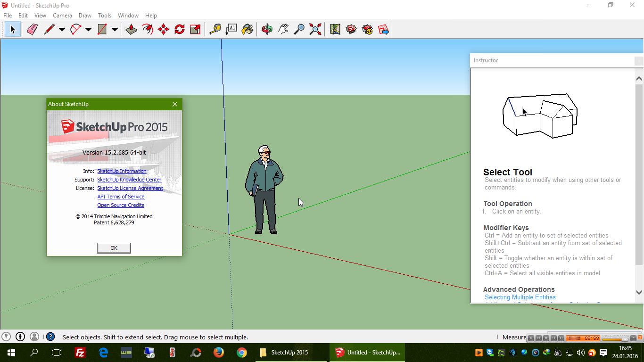The image size is (644, 362).
Task: Click the credits info status icon
Action: (20, 337)
